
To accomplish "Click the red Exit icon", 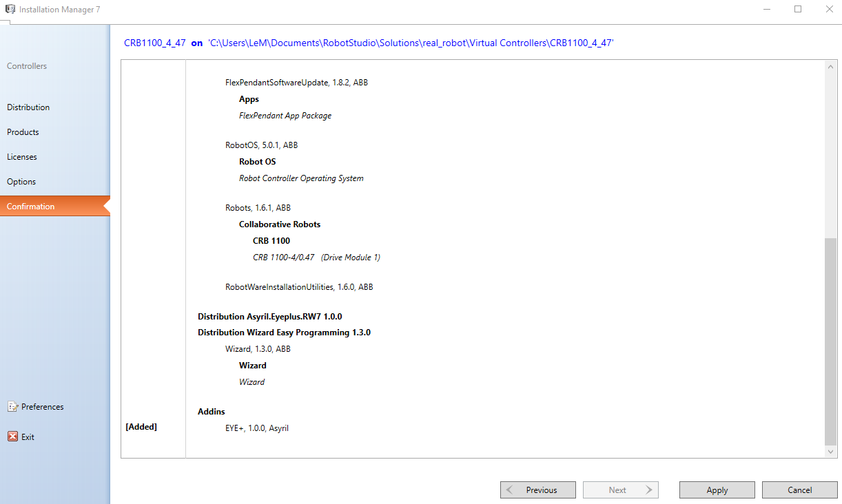I will (x=12, y=437).
